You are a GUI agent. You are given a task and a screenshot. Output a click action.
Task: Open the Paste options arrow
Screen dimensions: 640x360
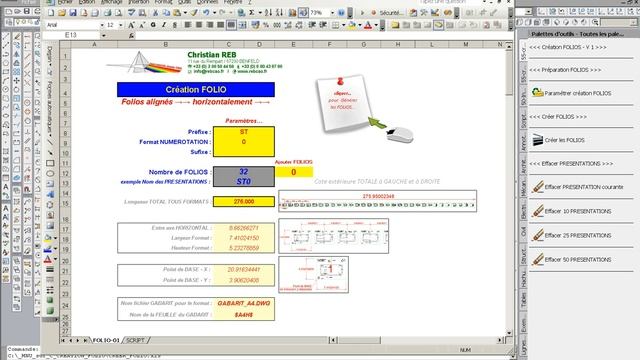185,13
